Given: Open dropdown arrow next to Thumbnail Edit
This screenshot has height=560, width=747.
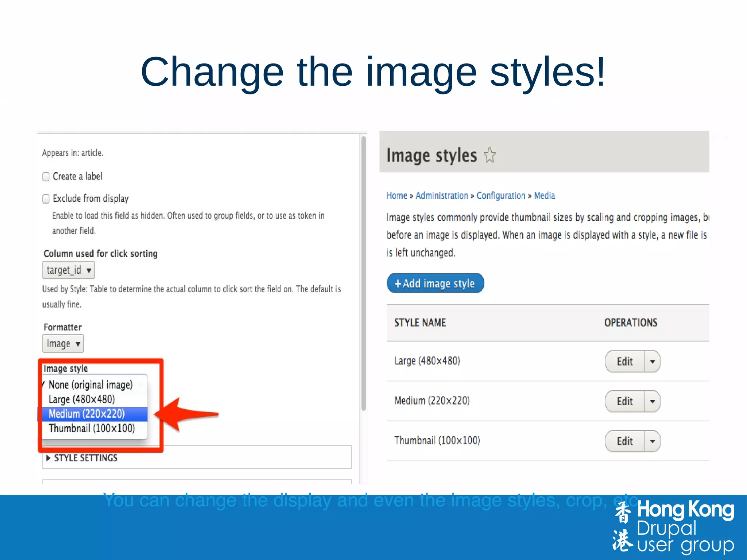Looking at the screenshot, I should tap(653, 441).
